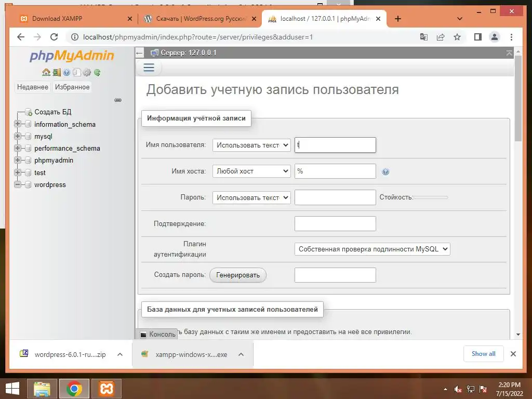Expand the performance_schema database tree
532x399 pixels.
17,148
